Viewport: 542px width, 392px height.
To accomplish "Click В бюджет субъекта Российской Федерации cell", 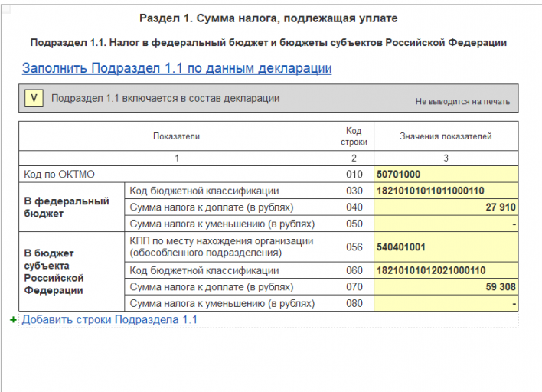I will (71, 272).
